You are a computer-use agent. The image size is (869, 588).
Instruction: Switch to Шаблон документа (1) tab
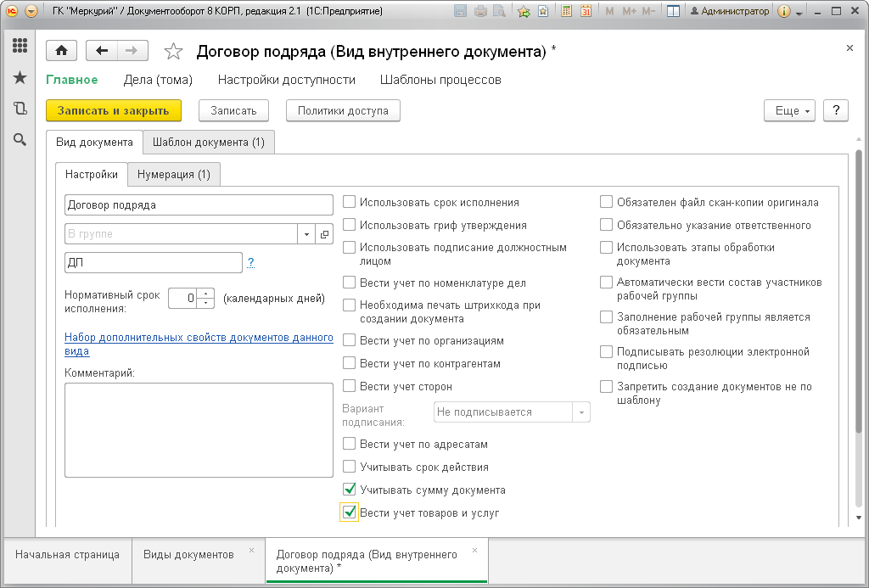click(209, 142)
